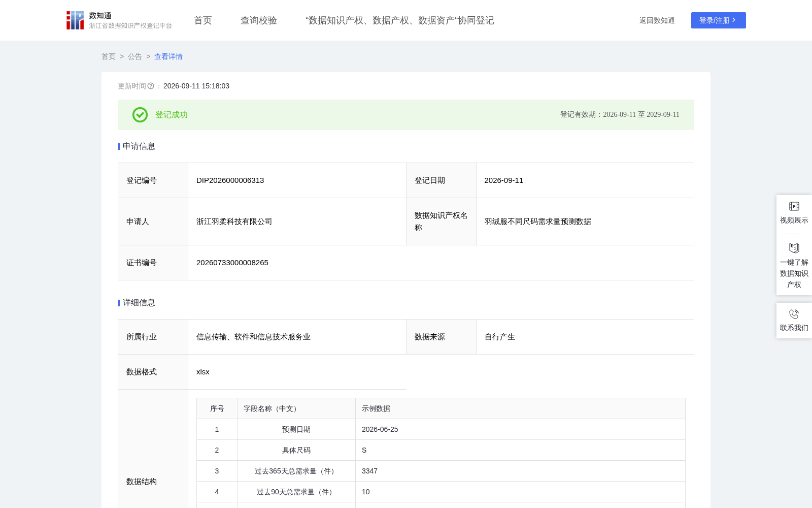Click the 联系我们 phone icon
Screen dimensions: 812x508
[794, 314]
